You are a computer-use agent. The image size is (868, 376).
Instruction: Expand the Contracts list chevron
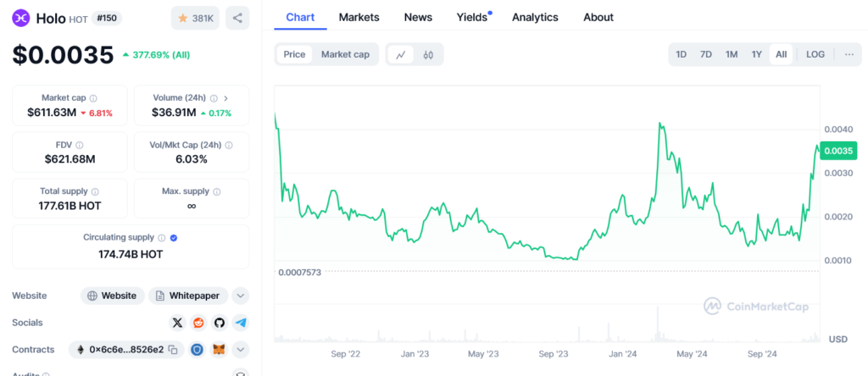tap(241, 350)
